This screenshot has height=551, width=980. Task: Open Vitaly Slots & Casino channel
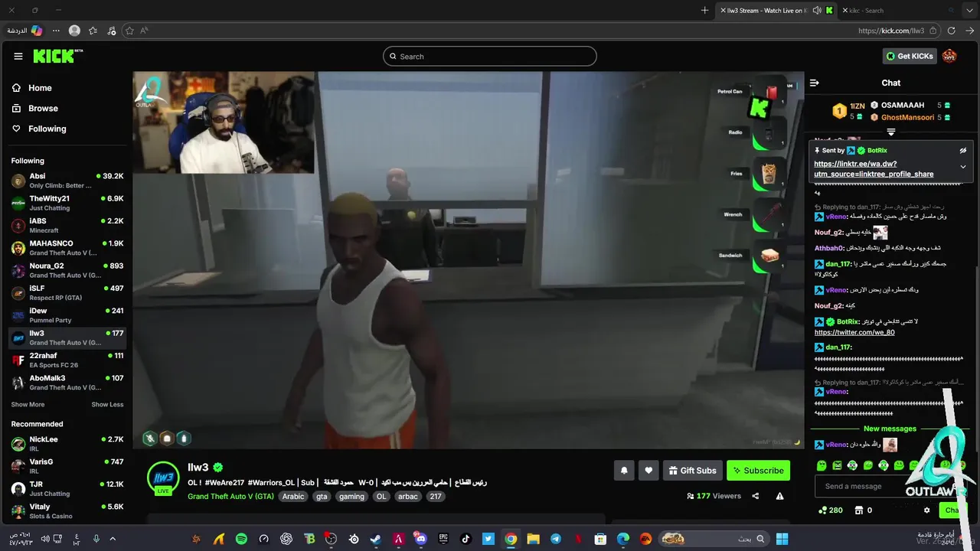pos(67,511)
